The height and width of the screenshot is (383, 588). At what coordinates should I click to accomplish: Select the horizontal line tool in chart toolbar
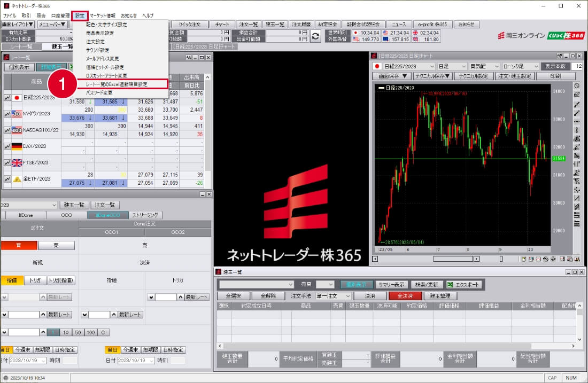(x=577, y=122)
